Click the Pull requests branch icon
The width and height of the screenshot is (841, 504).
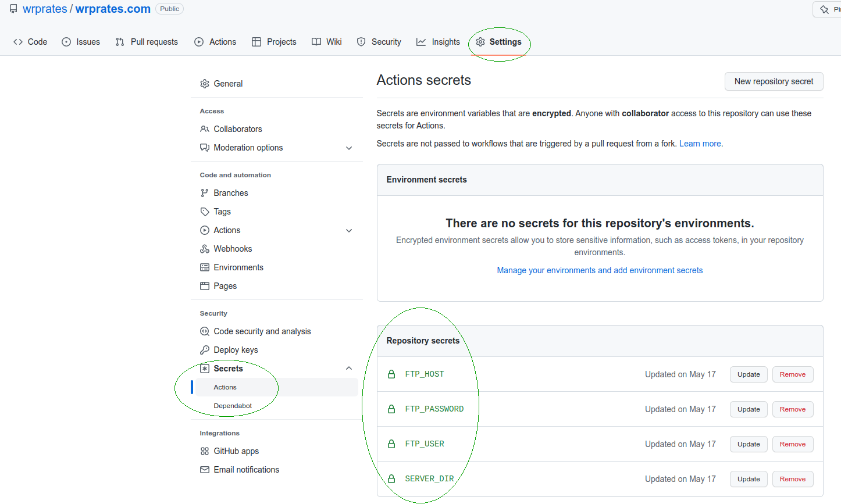[x=120, y=42]
